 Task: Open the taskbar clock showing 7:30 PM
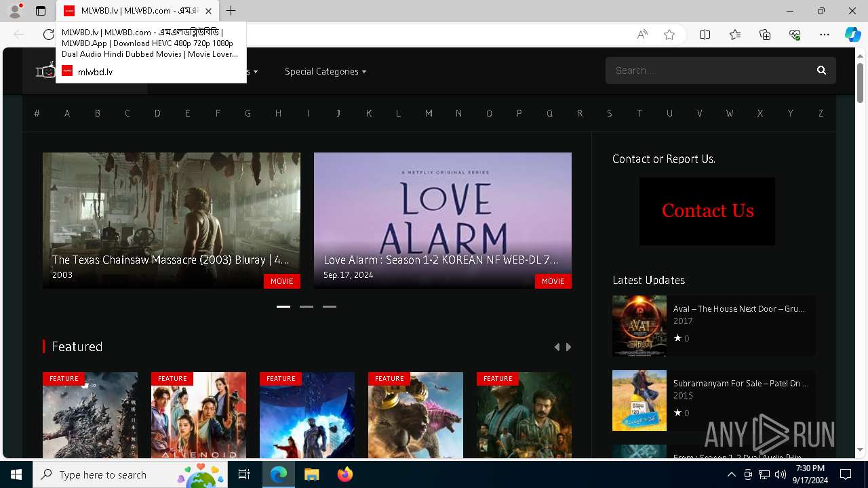click(810, 474)
